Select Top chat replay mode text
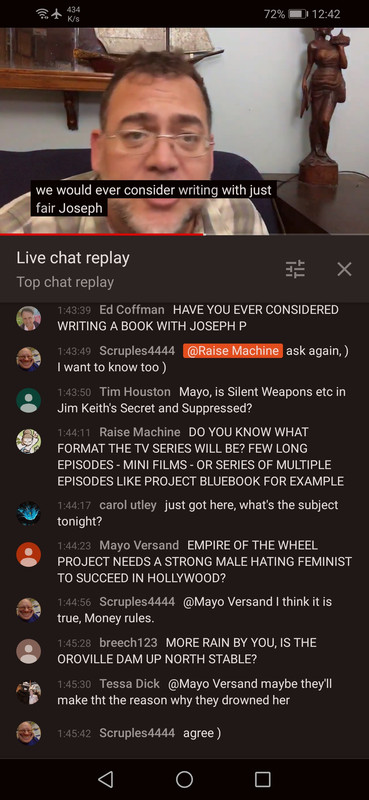This screenshot has width=369, height=800. [65, 282]
